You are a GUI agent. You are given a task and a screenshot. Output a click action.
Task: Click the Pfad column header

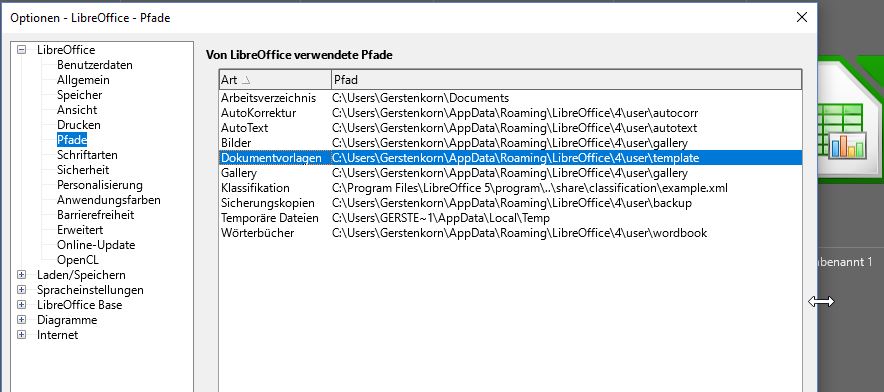pos(566,80)
